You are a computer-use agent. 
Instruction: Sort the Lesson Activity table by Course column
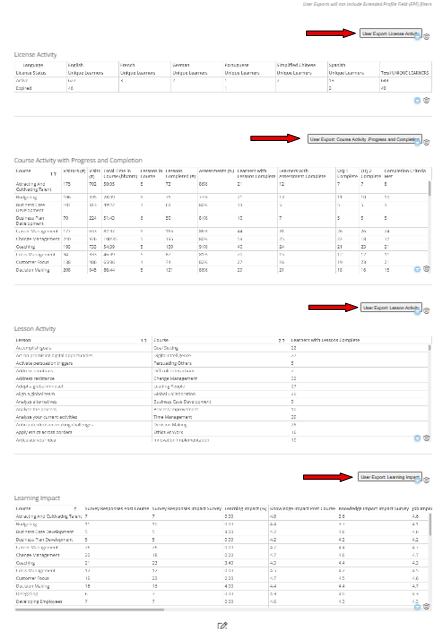[x=282, y=340]
